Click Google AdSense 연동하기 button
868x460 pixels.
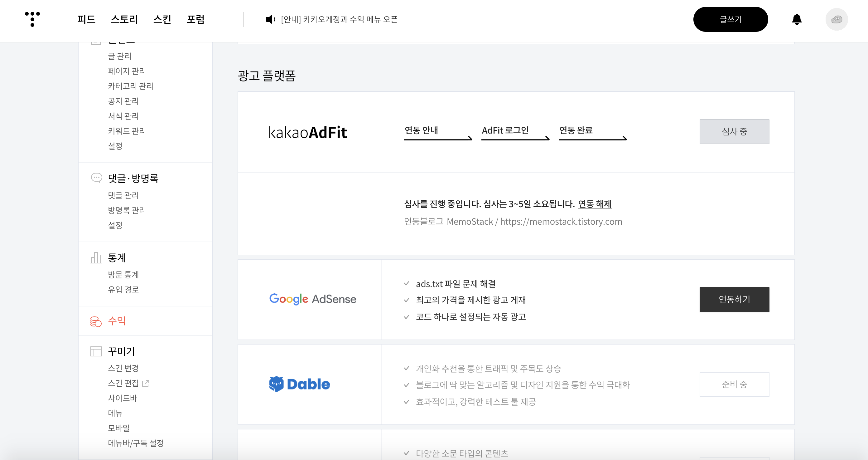click(734, 299)
